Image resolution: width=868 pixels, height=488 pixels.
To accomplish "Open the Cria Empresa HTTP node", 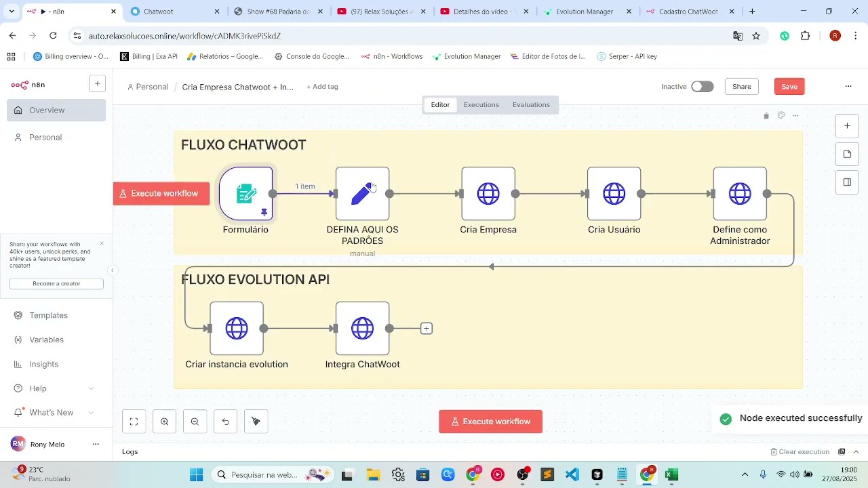I will coord(488,194).
